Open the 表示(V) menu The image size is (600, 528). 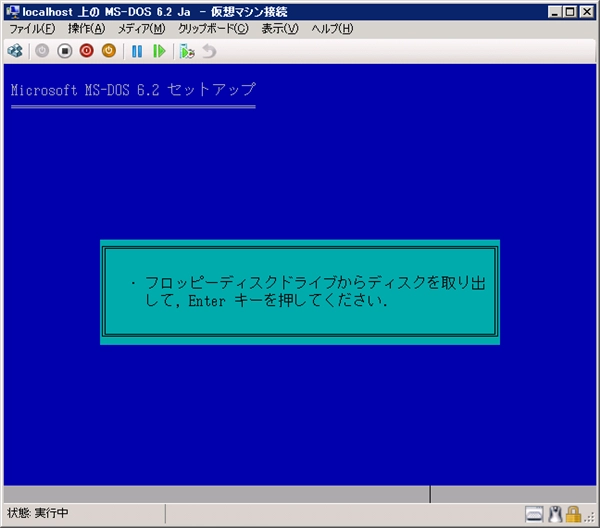pyautogui.click(x=280, y=29)
